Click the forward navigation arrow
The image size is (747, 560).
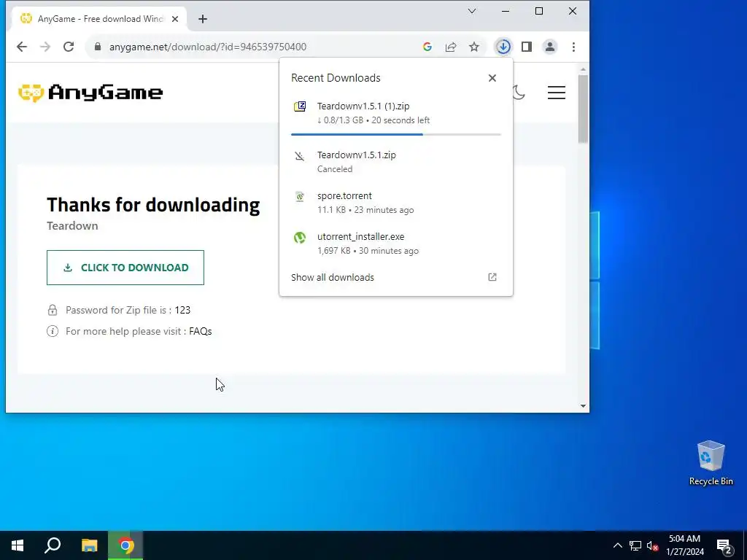[45, 47]
